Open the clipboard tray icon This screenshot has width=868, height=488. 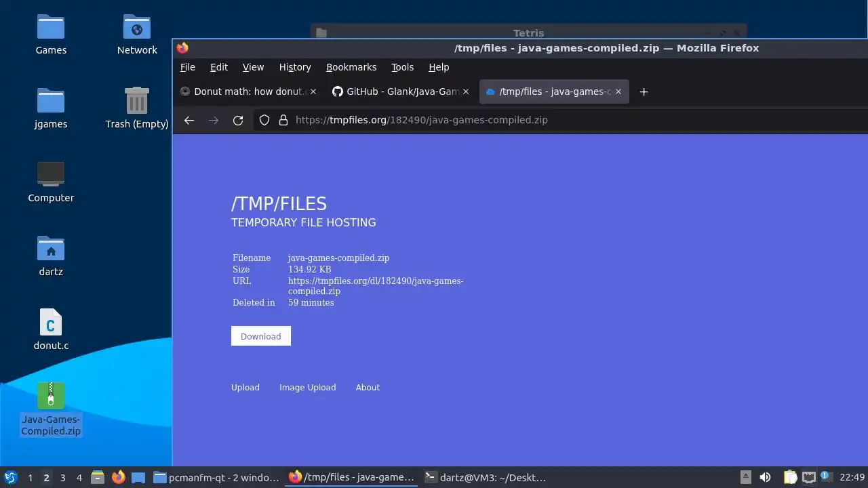tap(790, 477)
